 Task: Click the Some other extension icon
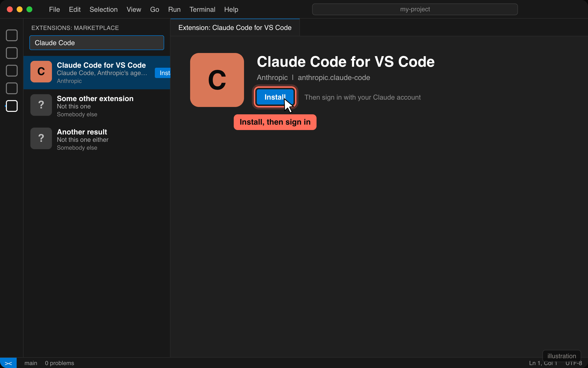click(x=41, y=105)
